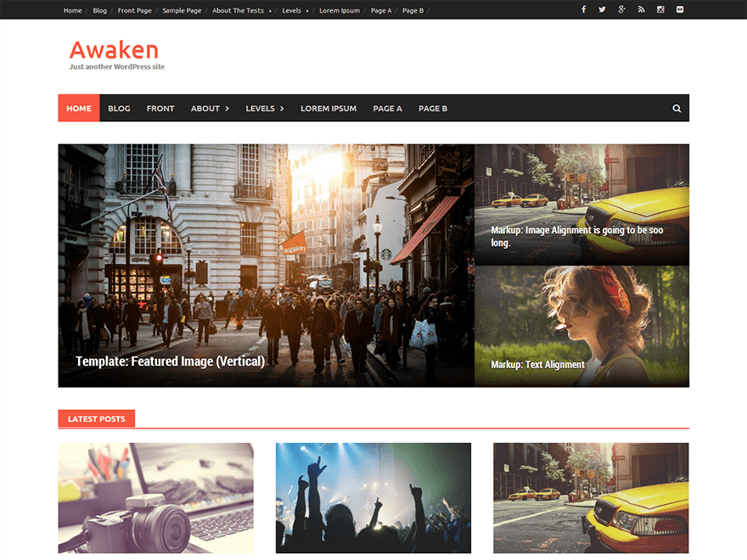
Task: Click the Twitter icon in top bar
Action: [603, 9]
